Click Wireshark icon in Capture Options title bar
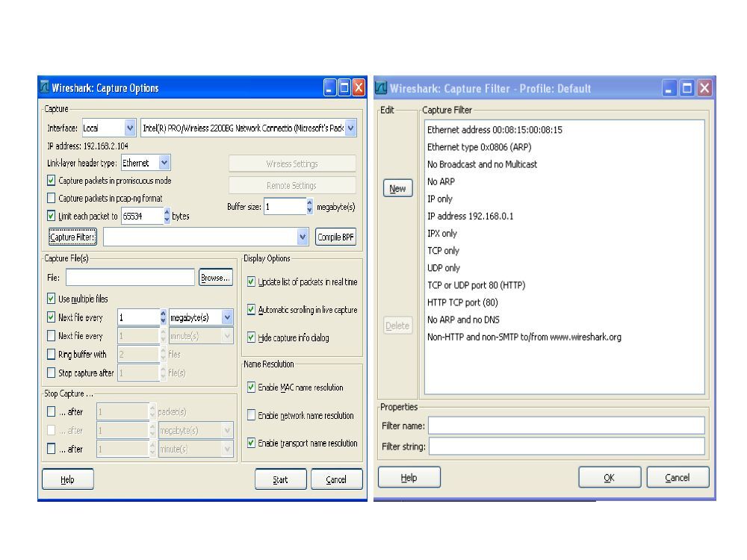 click(x=44, y=87)
